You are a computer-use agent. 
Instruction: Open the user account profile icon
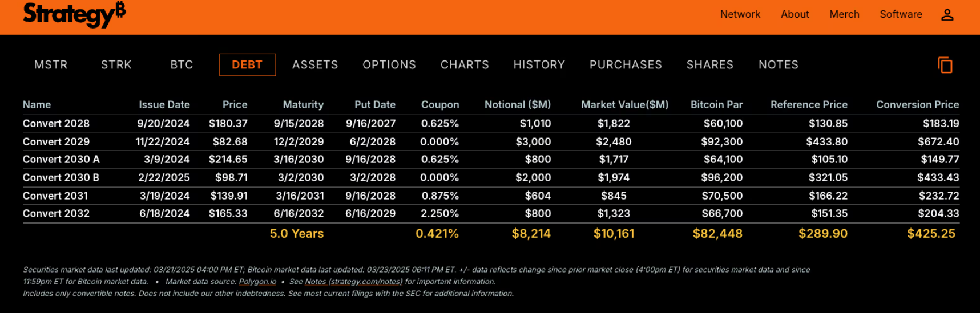tap(947, 15)
